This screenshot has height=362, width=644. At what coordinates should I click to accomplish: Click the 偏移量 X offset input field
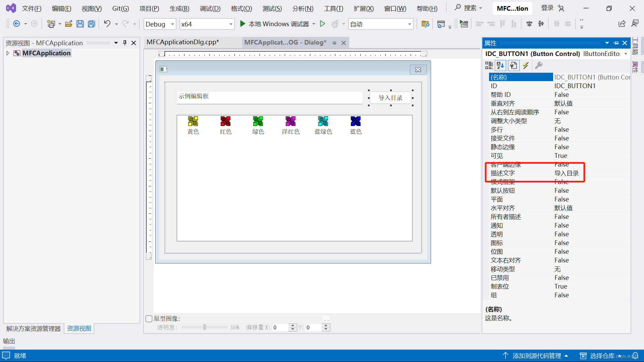[x=280, y=327]
